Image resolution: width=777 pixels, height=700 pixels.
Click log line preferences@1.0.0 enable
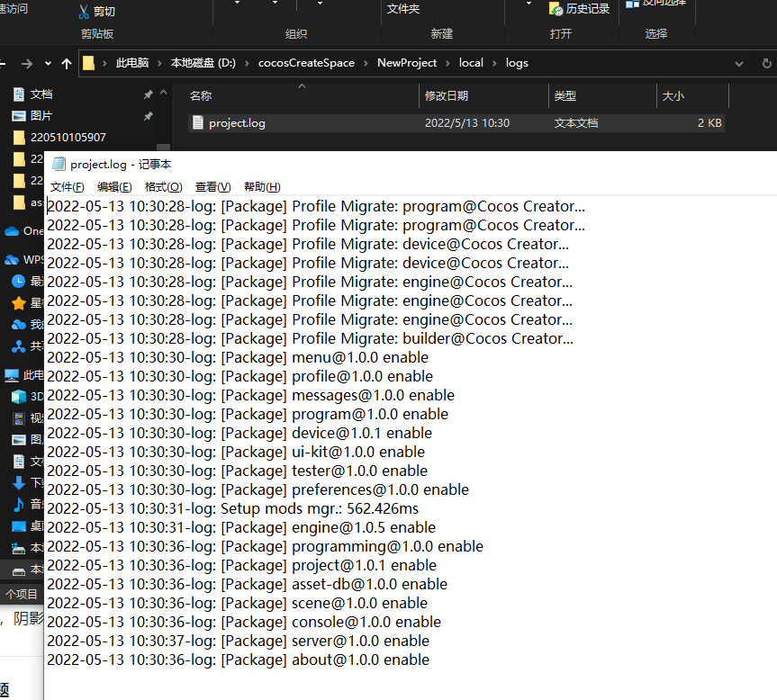258,489
